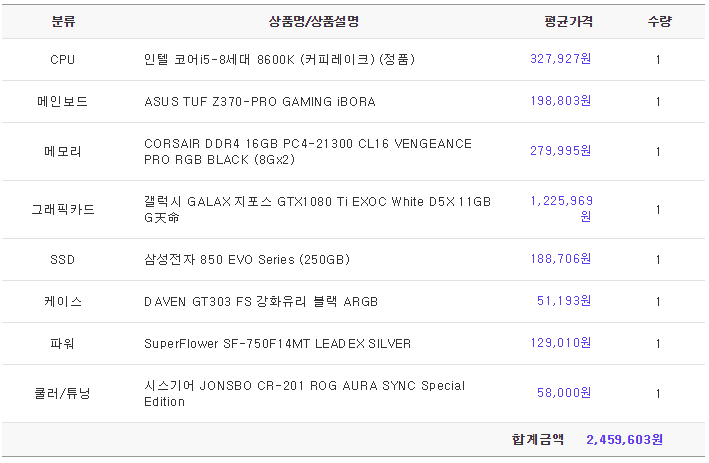Click the memory price 279,995원
This screenshot has width=709, height=463.
tap(560, 151)
